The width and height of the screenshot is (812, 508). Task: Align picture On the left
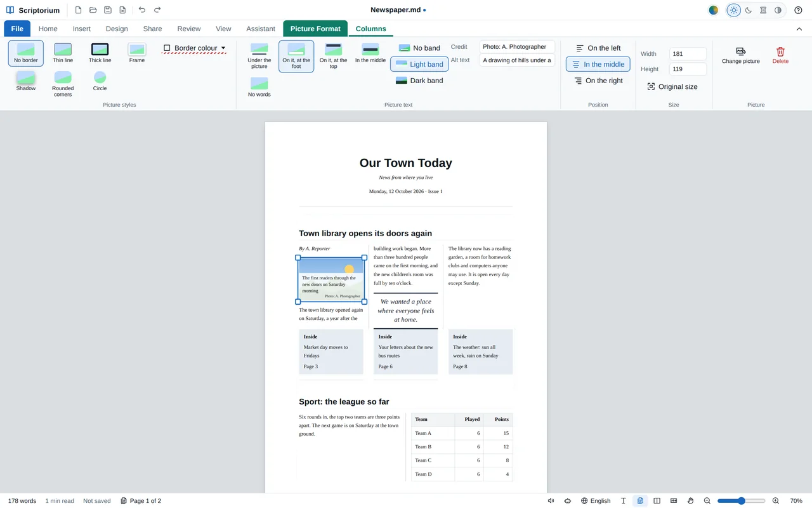[x=598, y=48]
